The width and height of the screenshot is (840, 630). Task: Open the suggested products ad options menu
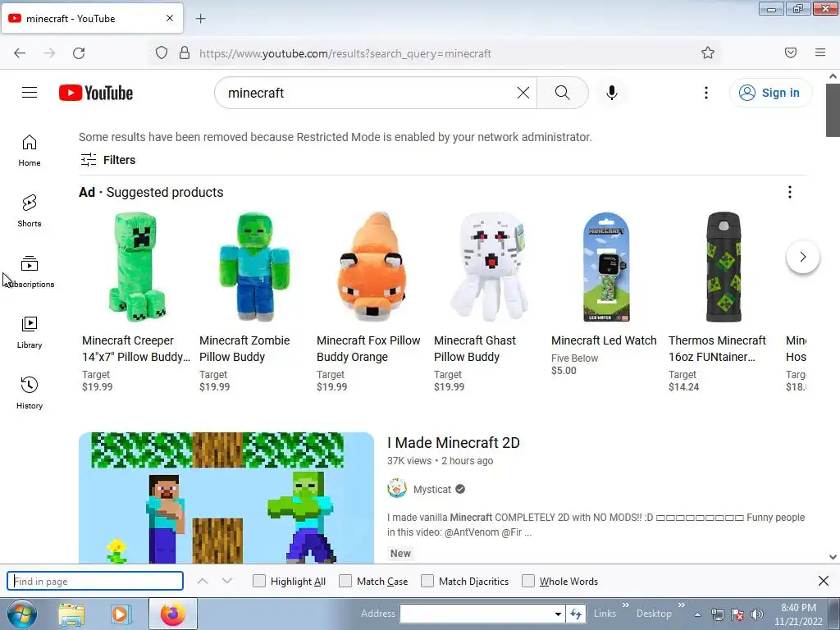(x=790, y=192)
